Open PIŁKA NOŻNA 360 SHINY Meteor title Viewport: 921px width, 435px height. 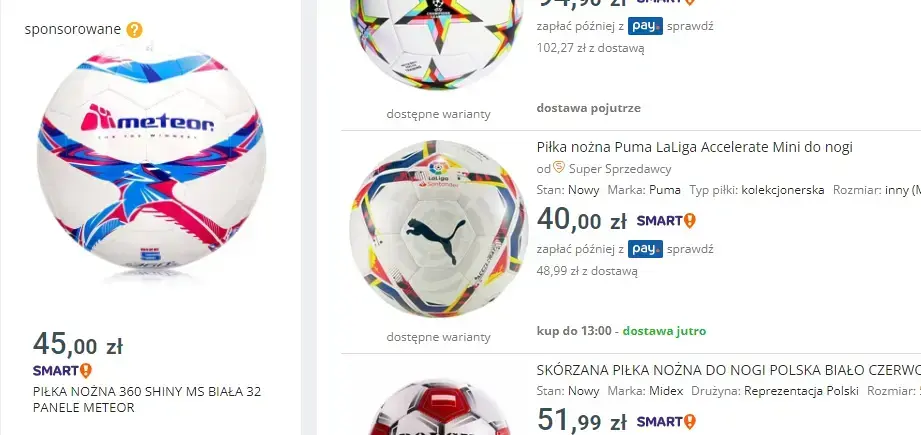(147, 399)
